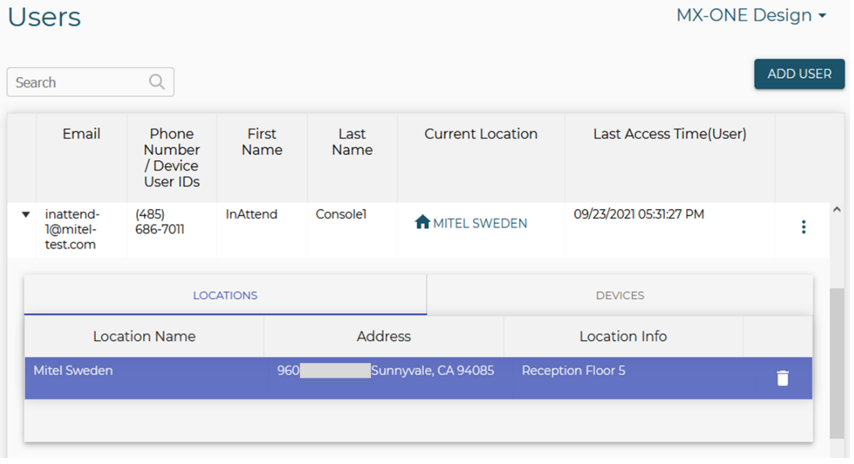Switch to the DEVICES tab

click(619, 296)
